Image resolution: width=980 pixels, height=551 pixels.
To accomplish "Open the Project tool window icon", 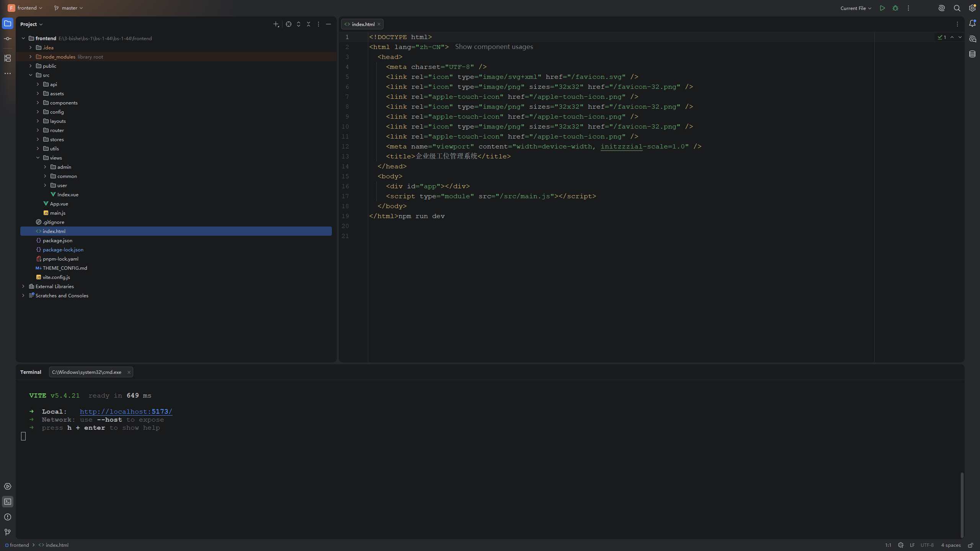I will tap(8, 24).
